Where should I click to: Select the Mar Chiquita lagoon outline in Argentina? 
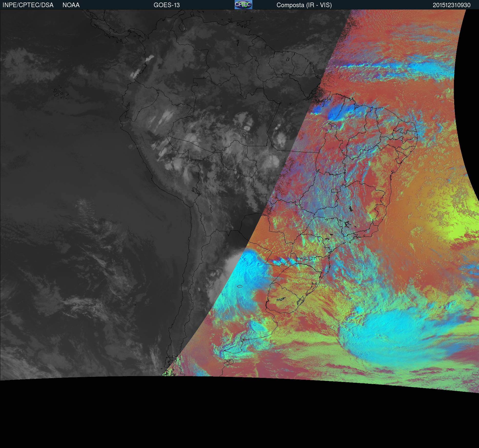click(240, 286)
